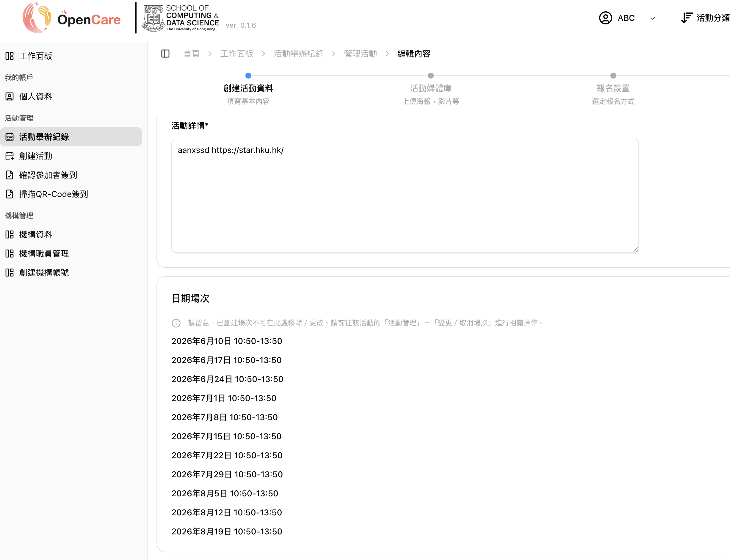Click the 機構職員管理 sidebar icon
Image resolution: width=730 pixels, height=560 pixels.
(10, 254)
